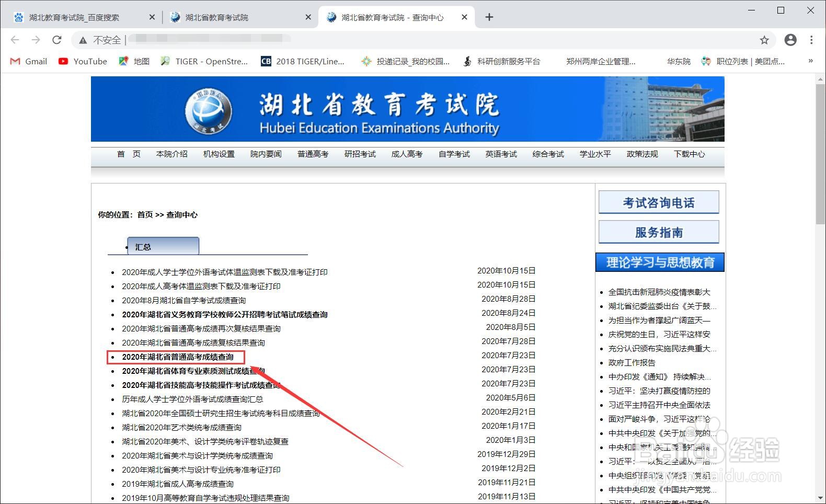826x504 pixels.
Task: Open 英语考试 navigation item
Action: point(501,154)
